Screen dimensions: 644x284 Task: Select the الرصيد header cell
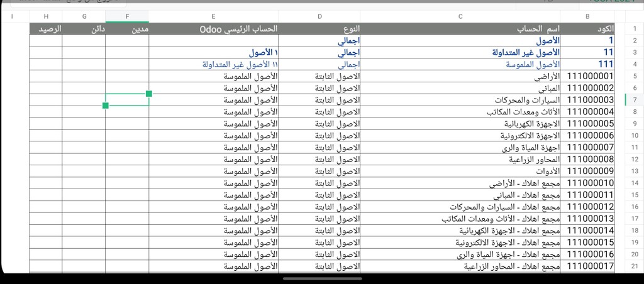46,29
